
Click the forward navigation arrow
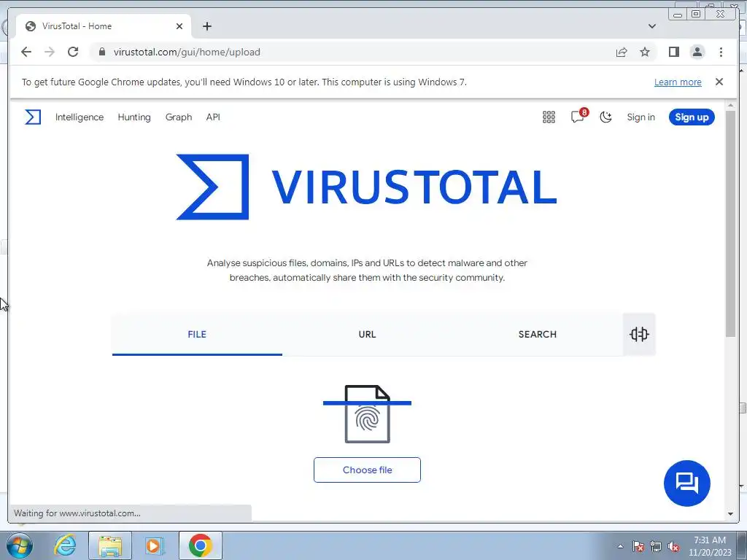tap(50, 52)
